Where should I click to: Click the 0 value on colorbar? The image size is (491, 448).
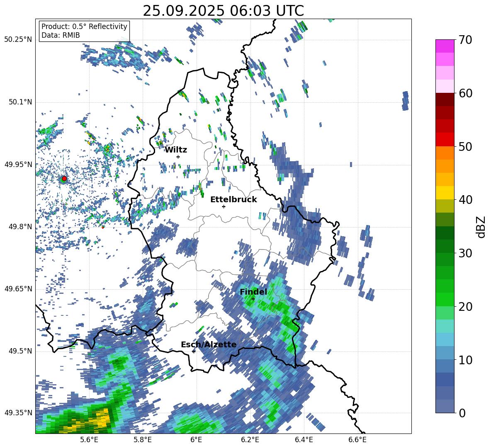pos(462,413)
